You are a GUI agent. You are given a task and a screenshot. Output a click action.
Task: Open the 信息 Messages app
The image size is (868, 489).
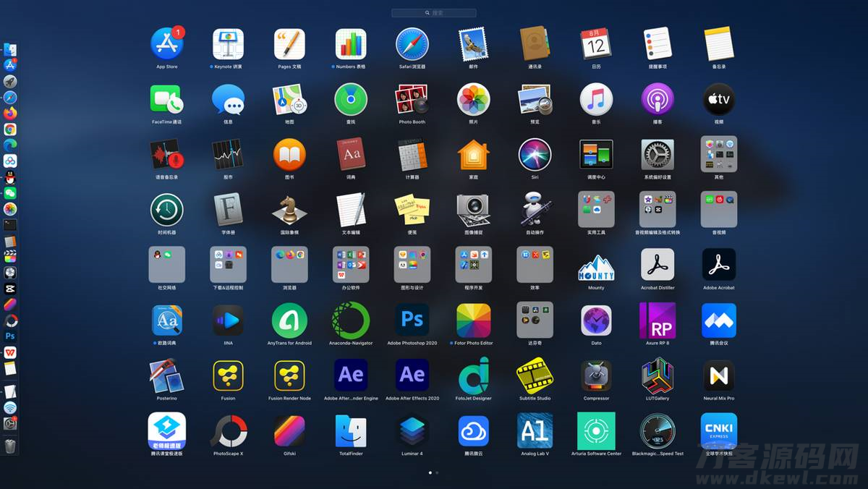click(228, 100)
